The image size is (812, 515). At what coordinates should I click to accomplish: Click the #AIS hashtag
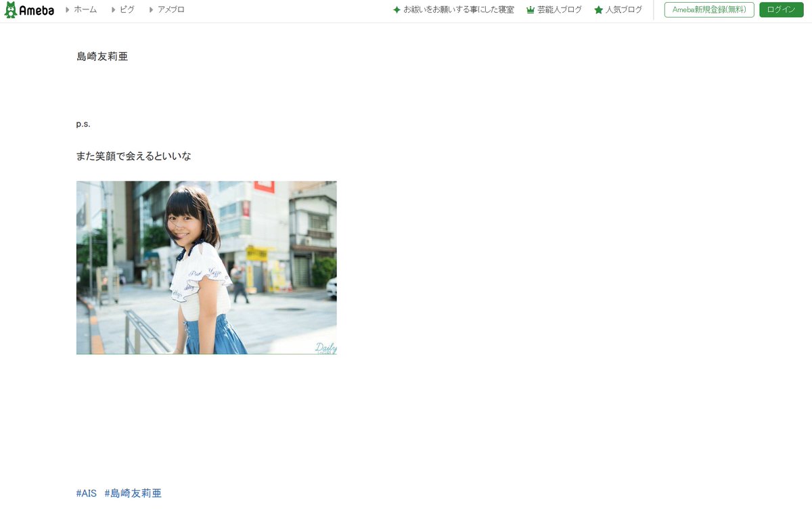coord(87,493)
